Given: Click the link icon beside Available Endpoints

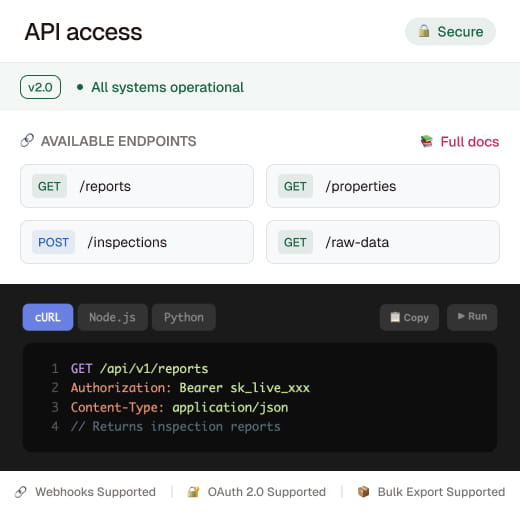Looking at the screenshot, I should point(27,141).
